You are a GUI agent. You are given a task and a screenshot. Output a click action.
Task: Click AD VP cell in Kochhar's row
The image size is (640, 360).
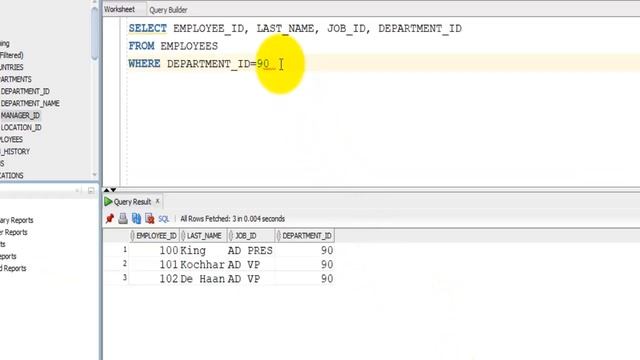tap(251, 265)
